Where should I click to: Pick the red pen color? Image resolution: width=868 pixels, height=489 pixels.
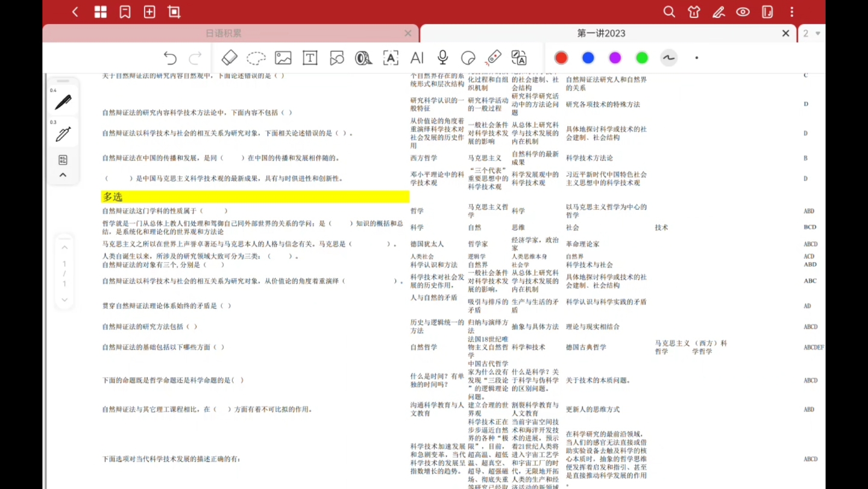click(561, 58)
